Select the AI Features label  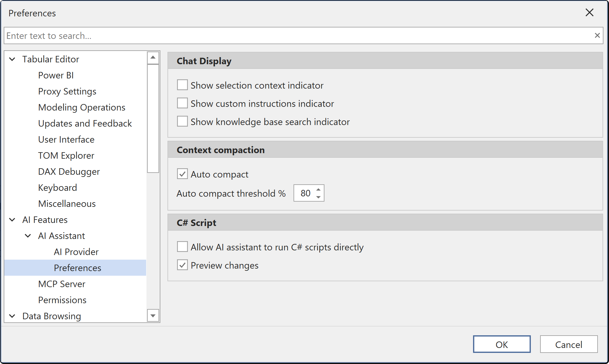[x=45, y=220]
